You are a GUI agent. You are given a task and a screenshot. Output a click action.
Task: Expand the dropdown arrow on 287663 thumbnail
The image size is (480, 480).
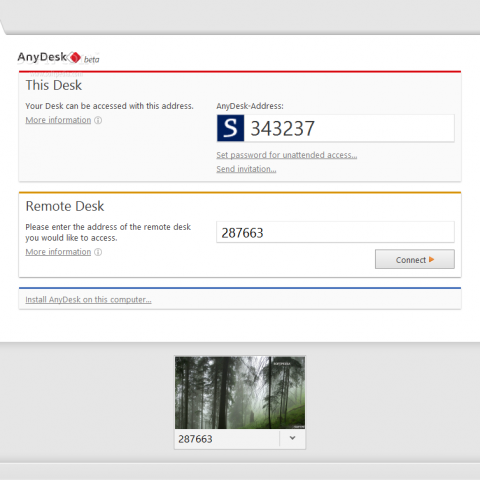click(292, 438)
